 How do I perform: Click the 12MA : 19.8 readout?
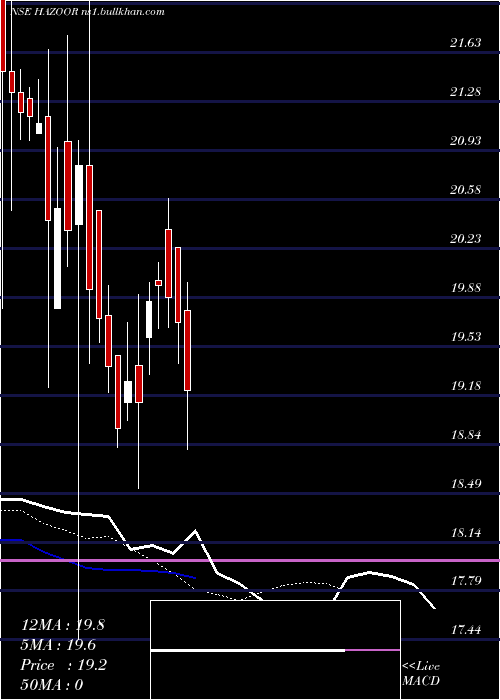62,625
